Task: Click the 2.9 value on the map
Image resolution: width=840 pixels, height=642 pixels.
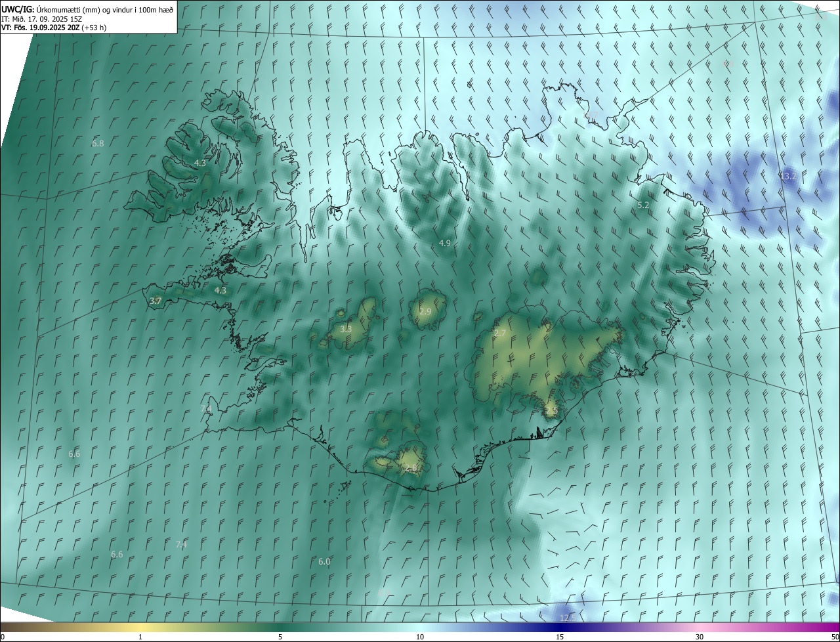Action: tap(425, 311)
